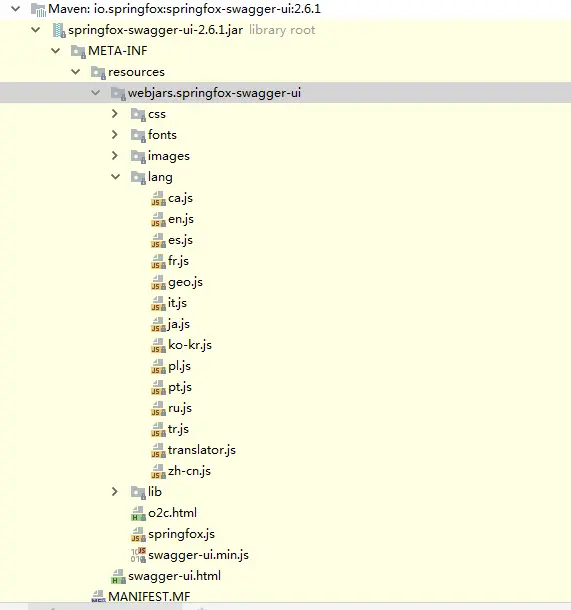Click the webjars.springfox-swagger-ui folder icon
The height and width of the screenshot is (610, 571).
coord(118,93)
